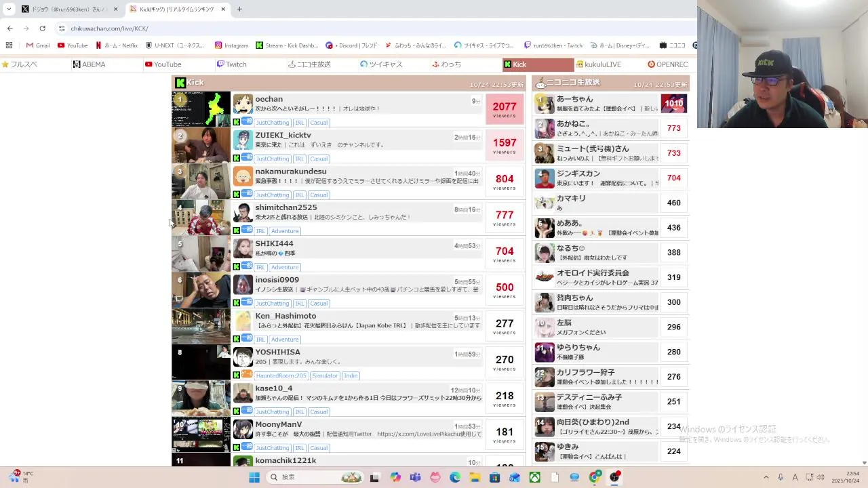Viewport: 868px width, 488px height.
Task: Close the X (Twitter) browser tab
Action: click(x=115, y=9)
